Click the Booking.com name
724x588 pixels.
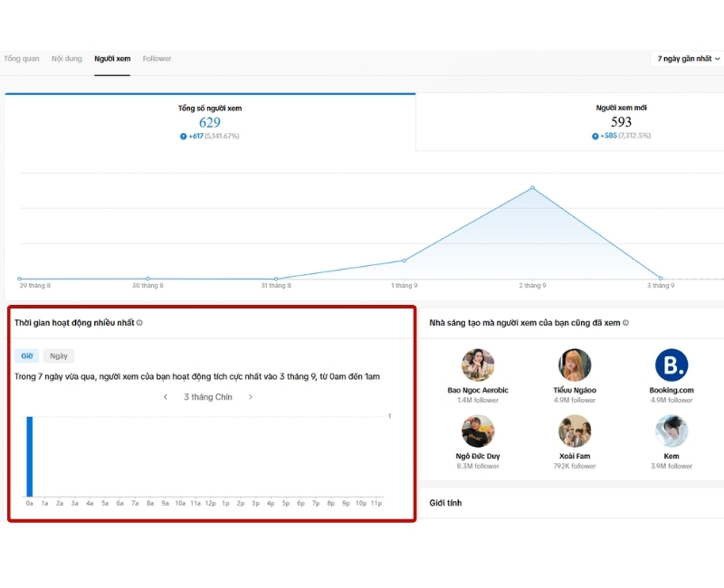click(672, 390)
